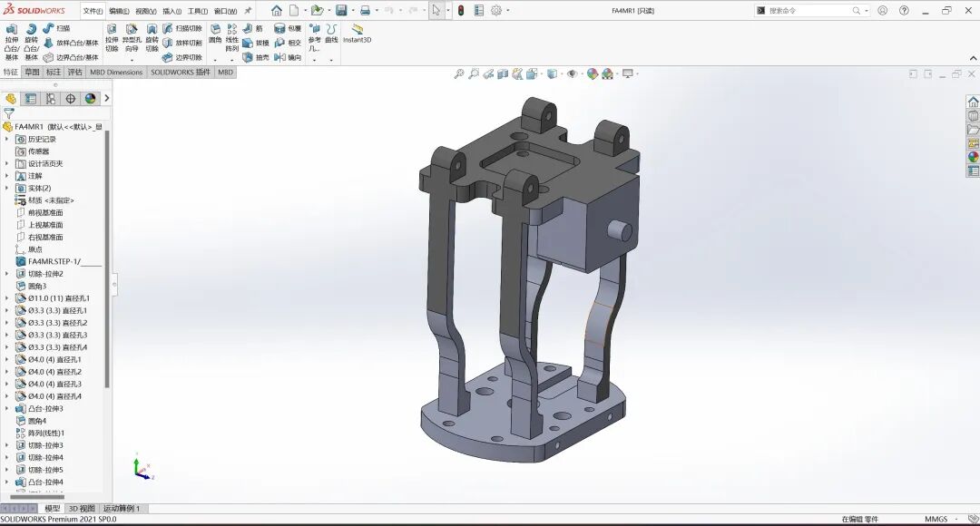Switch to the MBD Dimensions tab

click(116, 72)
